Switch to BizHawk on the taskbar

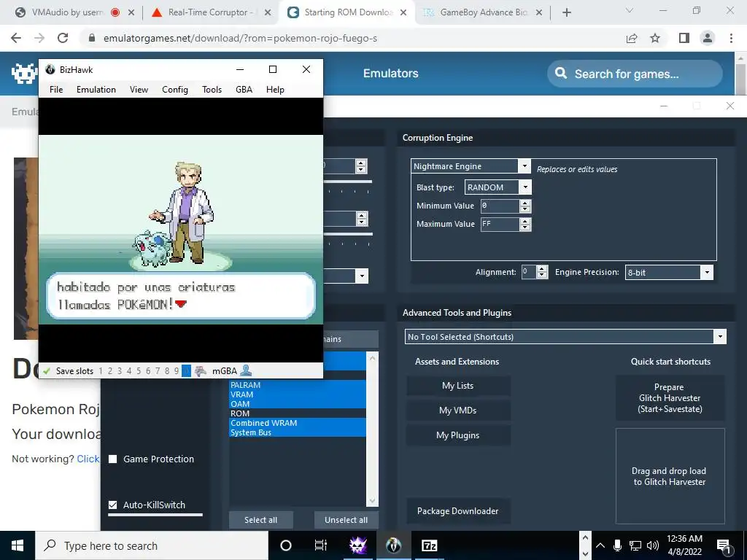pyautogui.click(x=393, y=545)
